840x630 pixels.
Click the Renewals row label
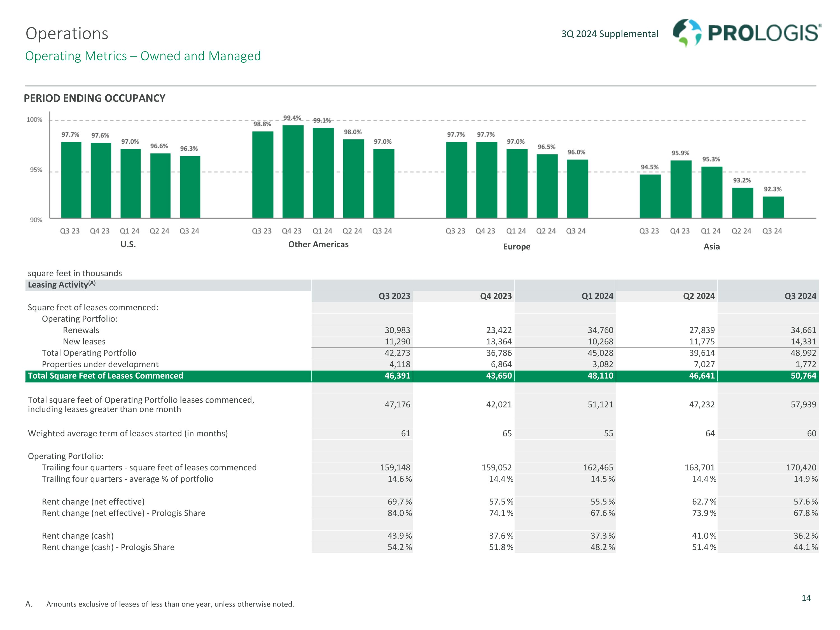click(81, 330)
